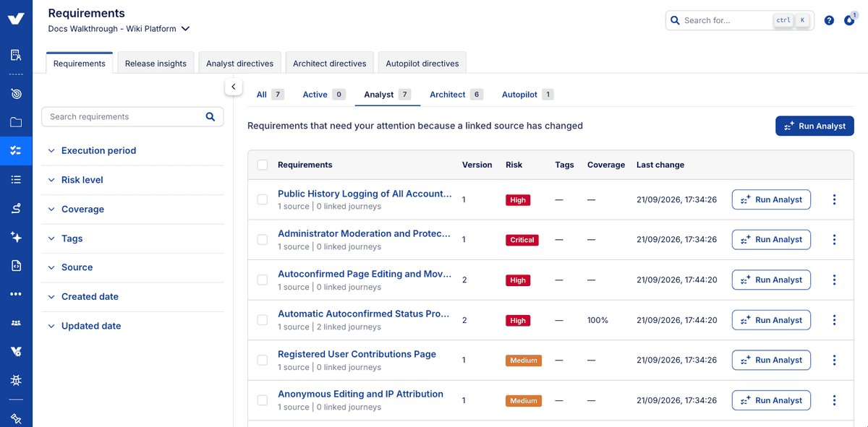Image resolution: width=868 pixels, height=427 pixels.
Task: Check the Automatic Autoconfirmed Status requirement checkbox
Action: pos(263,320)
